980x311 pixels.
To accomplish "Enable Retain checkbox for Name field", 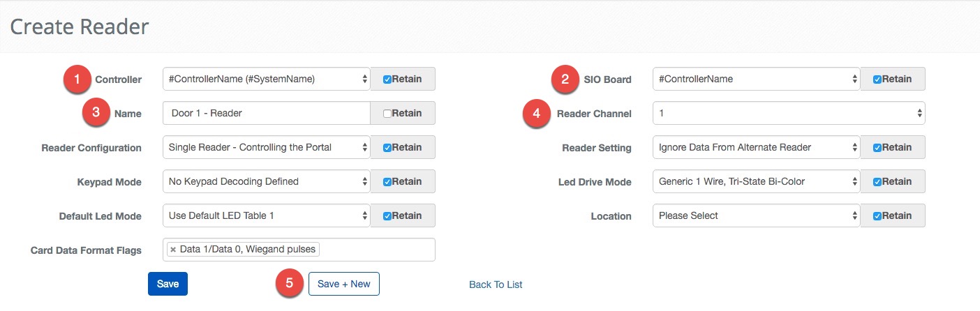I will click(x=387, y=114).
